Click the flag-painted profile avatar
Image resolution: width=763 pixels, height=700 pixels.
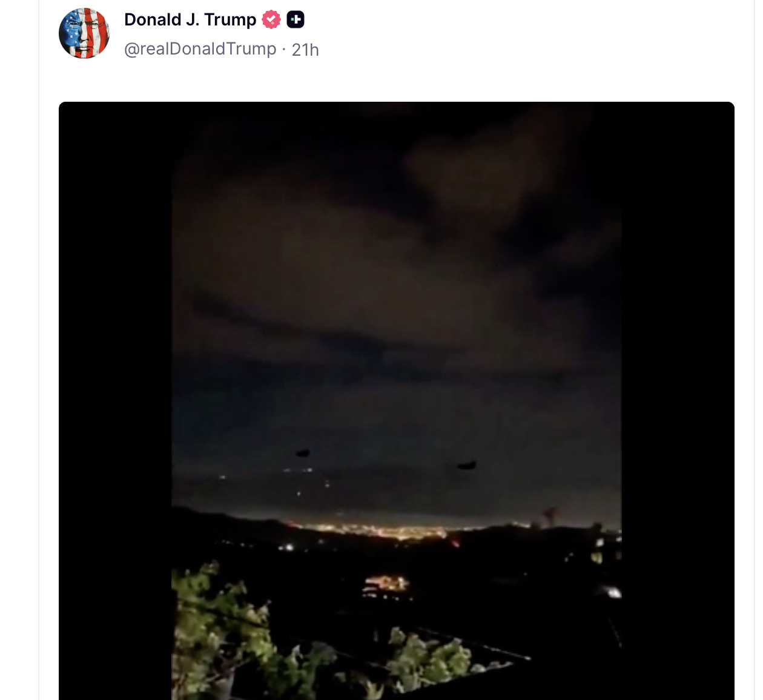point(84,33)
